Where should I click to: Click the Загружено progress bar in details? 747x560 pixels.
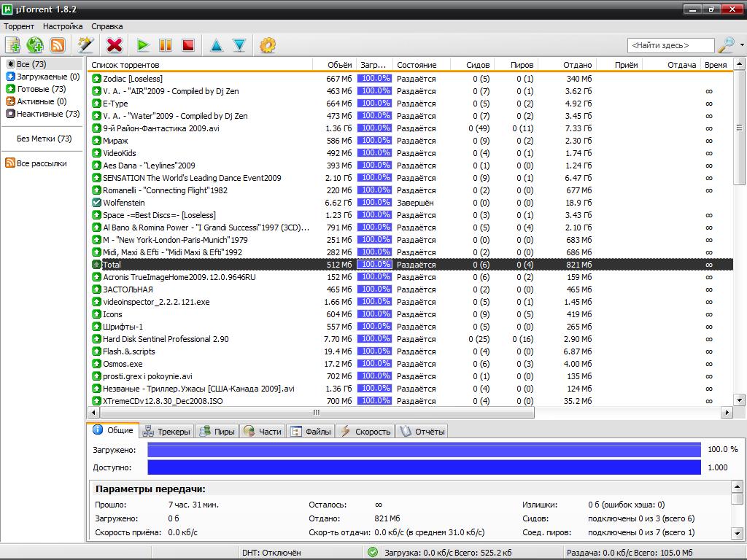(x=424, y=449)
